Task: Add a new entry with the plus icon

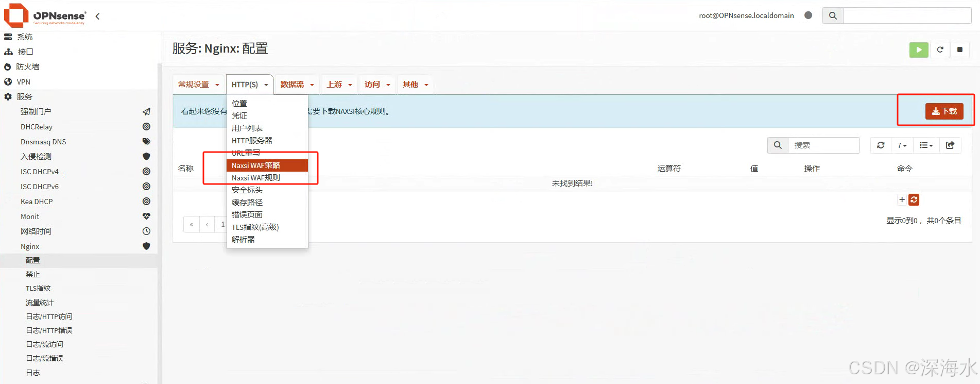Action: pos(902,199)
